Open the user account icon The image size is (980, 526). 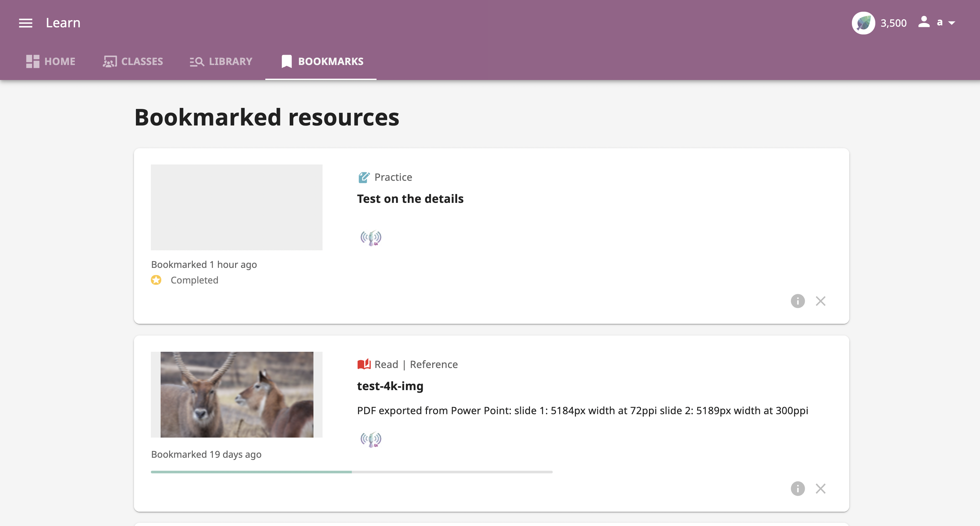924,22
